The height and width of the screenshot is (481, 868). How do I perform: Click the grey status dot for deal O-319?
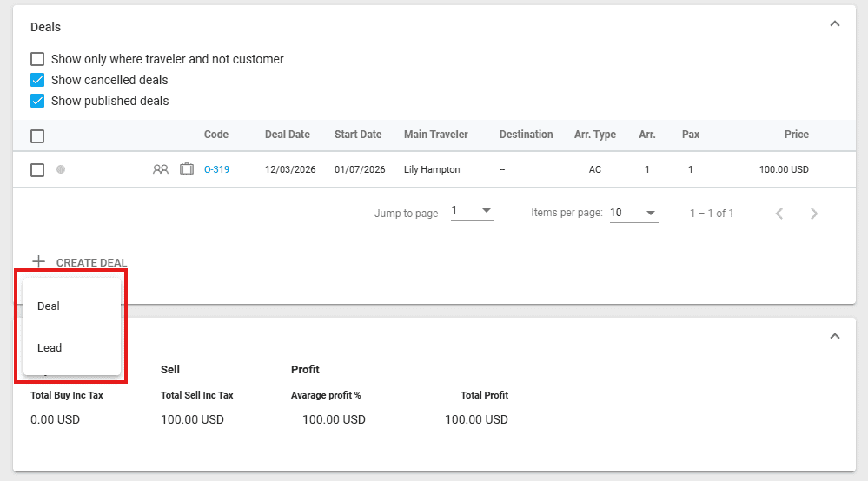click(x=61, y=169)
